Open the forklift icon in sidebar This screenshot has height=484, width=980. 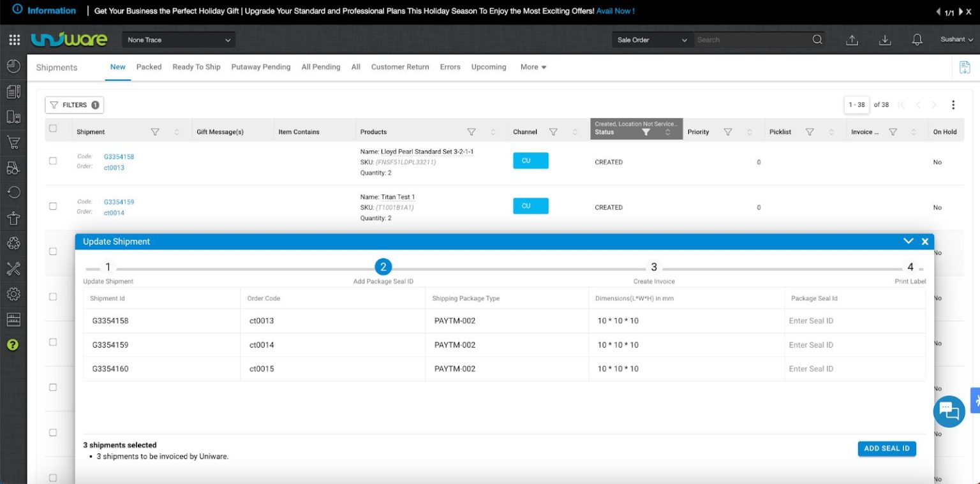pos(13,168)
